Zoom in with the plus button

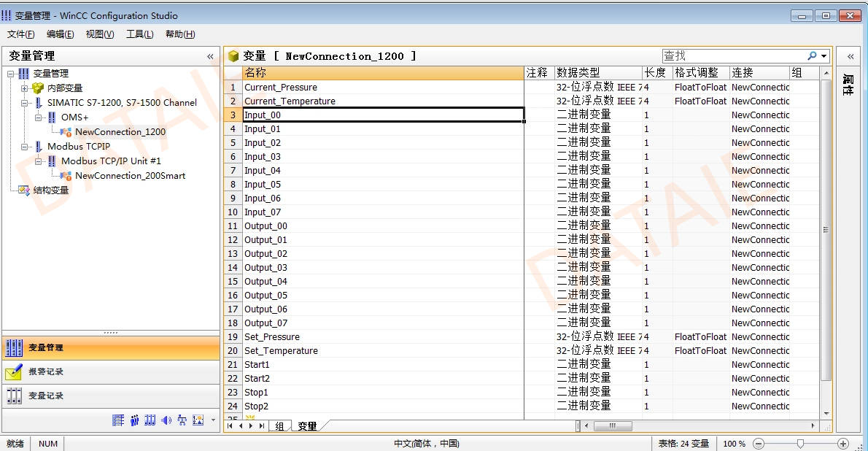(843, 444)
